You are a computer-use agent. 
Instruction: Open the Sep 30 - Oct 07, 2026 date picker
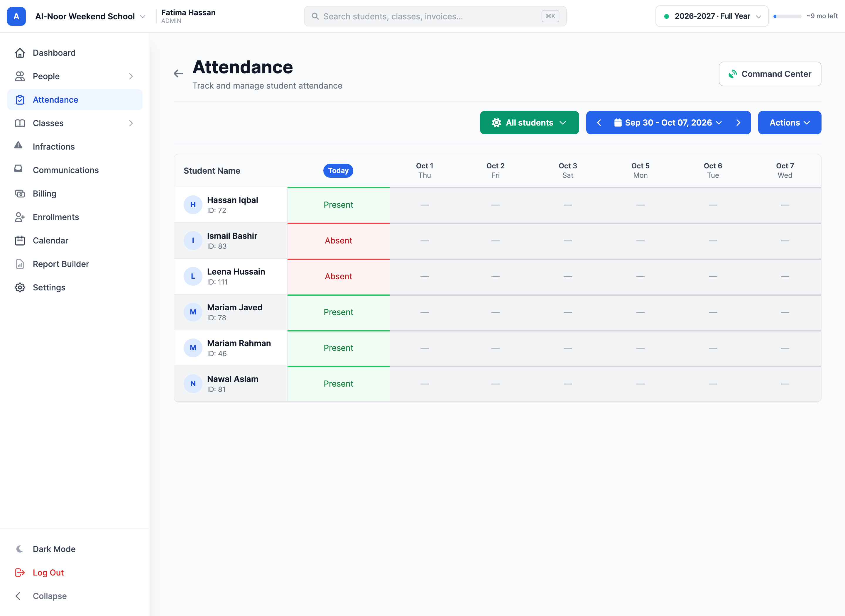tap(668, 123)
